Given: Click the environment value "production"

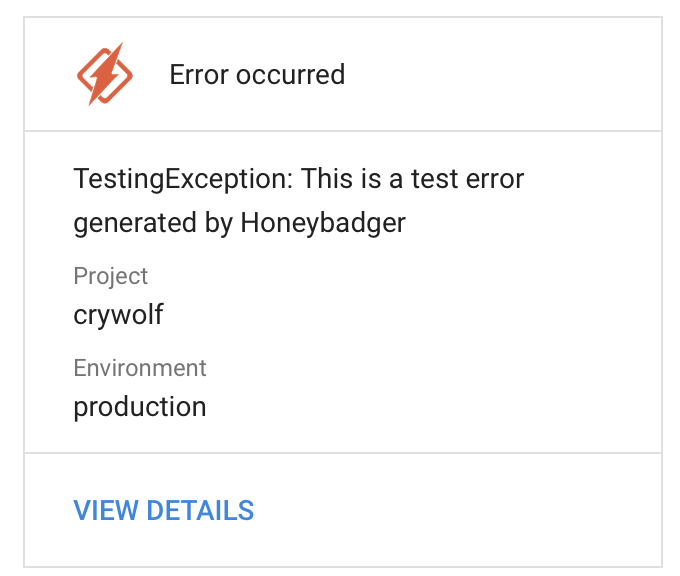Looking at the screenshot, I should 140,407.
